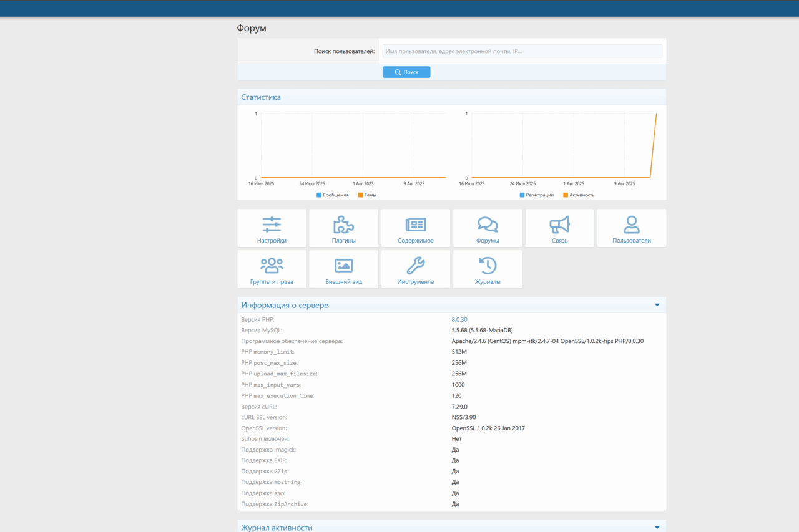Click the Поиск search button
The width and height of the screenshot is (799, 532).
[406, 72]
